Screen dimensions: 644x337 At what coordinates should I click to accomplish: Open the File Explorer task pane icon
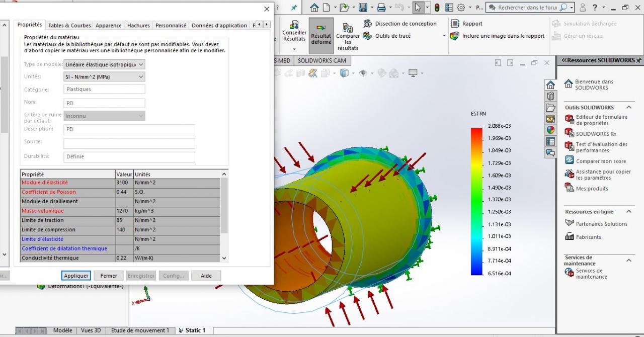[550, 108]
